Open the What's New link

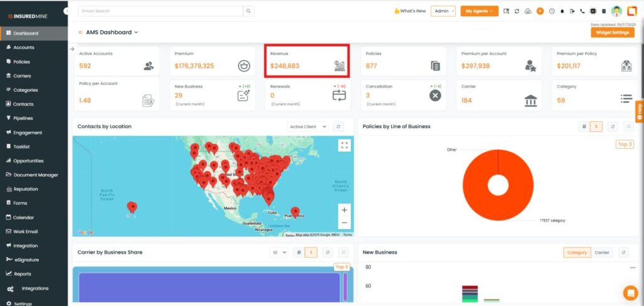(x=409, y=11)
